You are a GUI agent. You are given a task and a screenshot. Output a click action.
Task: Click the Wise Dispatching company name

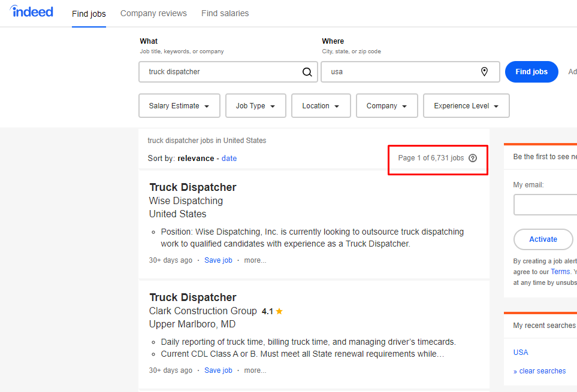186,201
